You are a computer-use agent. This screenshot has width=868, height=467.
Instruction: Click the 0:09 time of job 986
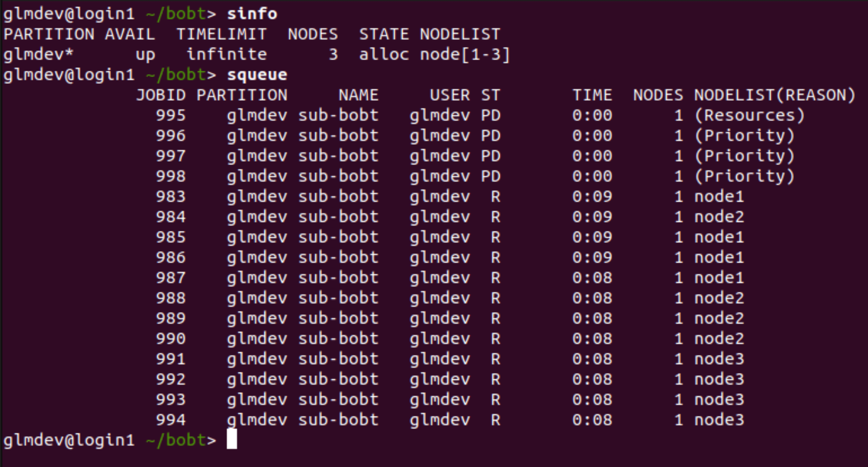tap(593, 257)
